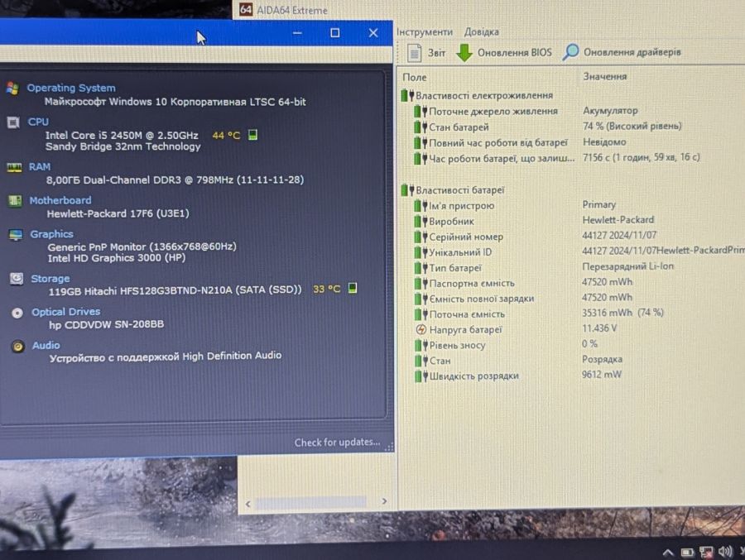Open the Operating System section link
Viewport: 745px width, 560px height.
coord(71,88)
